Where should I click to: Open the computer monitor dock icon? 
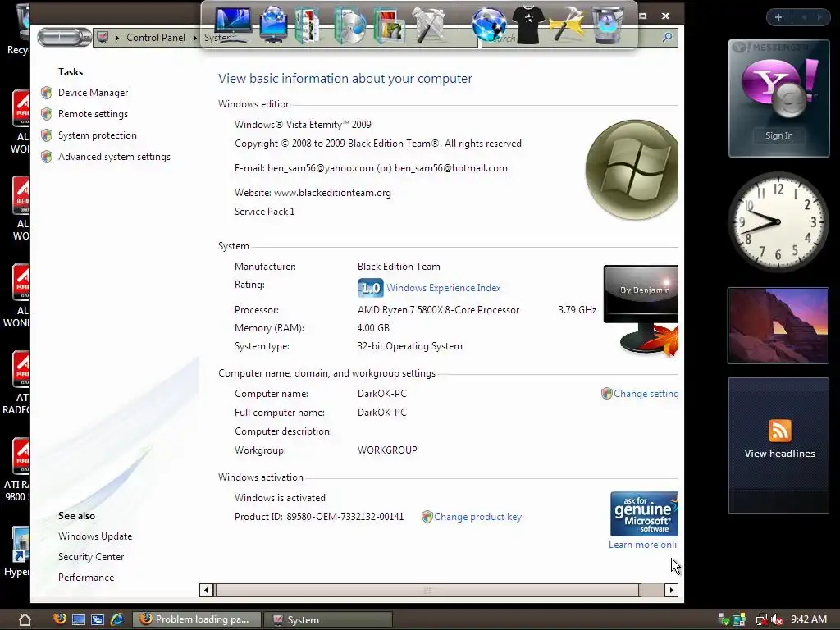232,24
